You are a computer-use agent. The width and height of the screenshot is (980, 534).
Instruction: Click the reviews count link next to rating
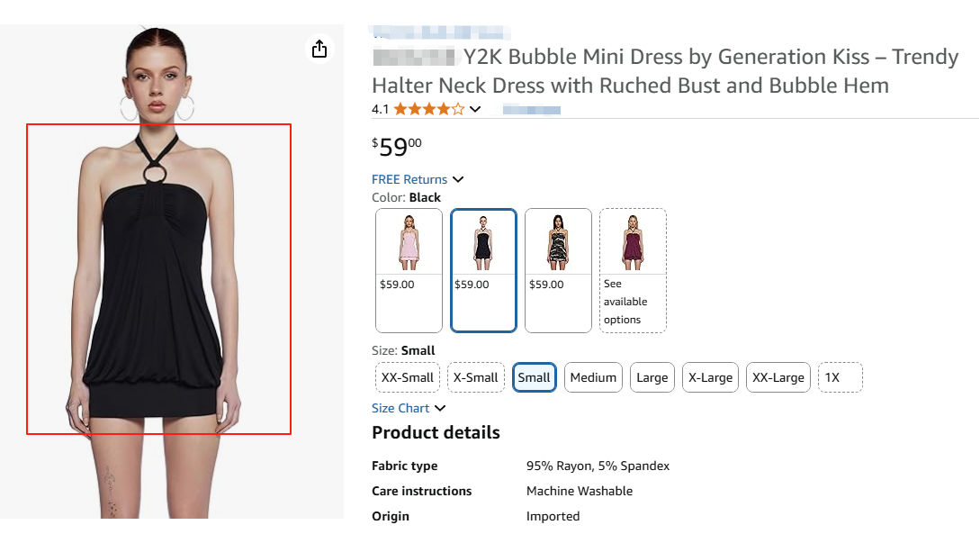(531, 108)
